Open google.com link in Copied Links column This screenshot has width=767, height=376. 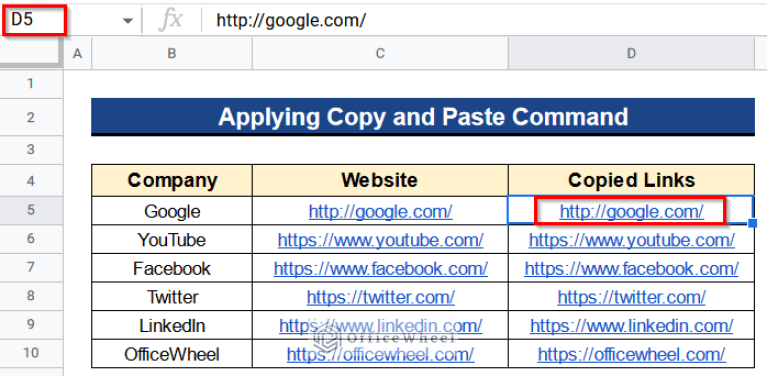[632, 211]
